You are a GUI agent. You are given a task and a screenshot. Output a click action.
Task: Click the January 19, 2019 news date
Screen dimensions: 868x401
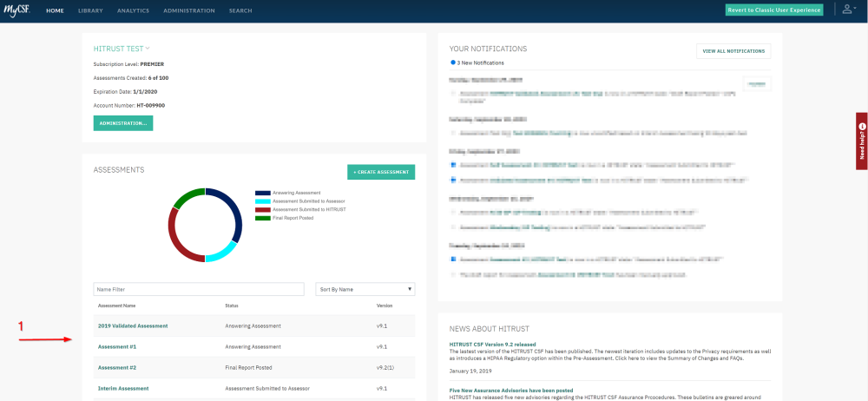470,371
